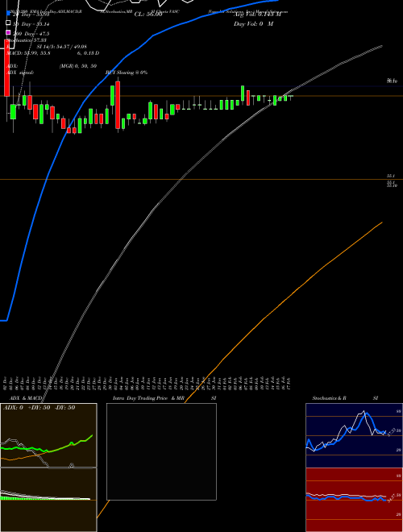Select the 'CL: 56.00' closing price label
Screen dimensions: 403x532
click(x=148, y=15)
